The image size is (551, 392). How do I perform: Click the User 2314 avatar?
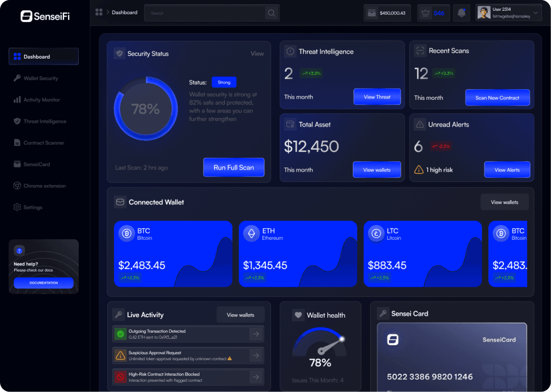(x=484, y=13)
